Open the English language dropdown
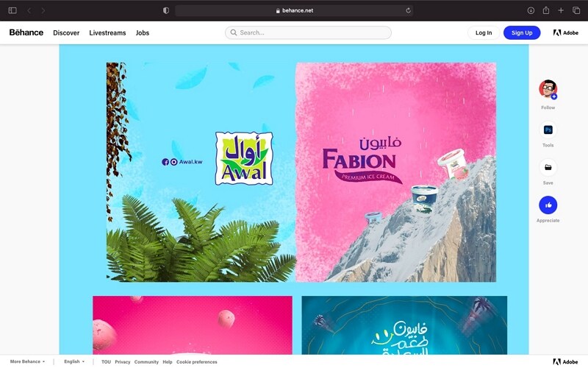The image size is (588, 368). [74, 361]
